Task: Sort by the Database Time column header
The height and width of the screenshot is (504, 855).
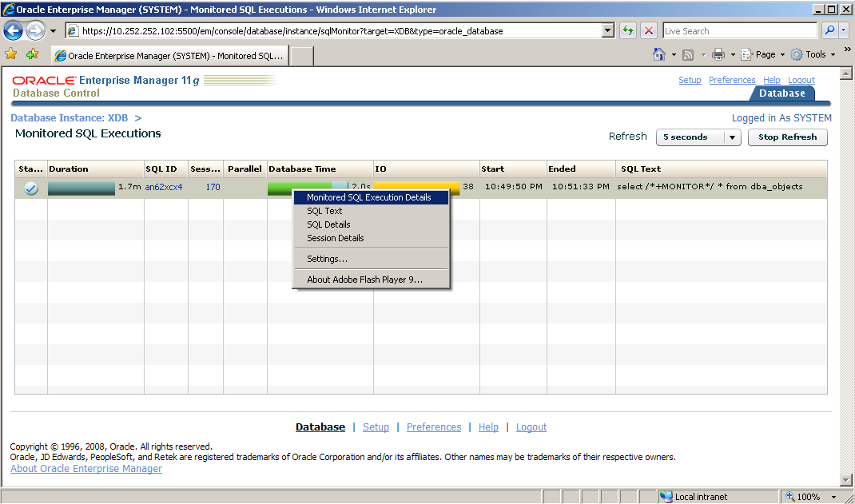Action: coord(320,169)
